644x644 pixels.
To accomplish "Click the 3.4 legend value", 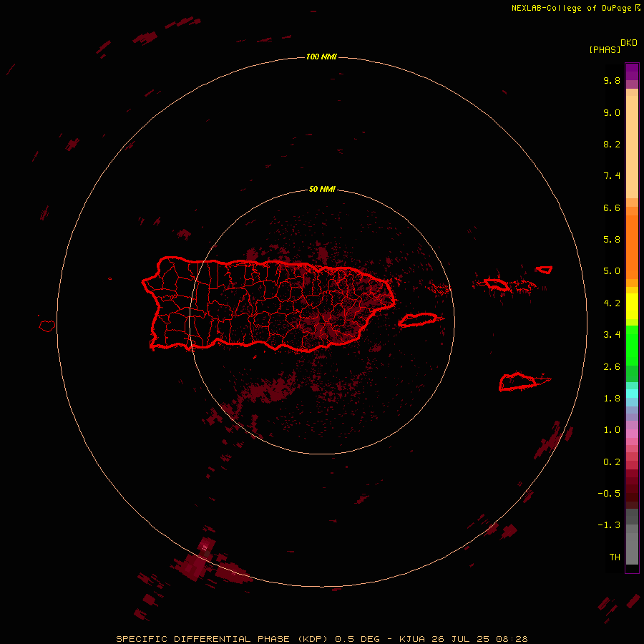I will (x=612, y=335).
